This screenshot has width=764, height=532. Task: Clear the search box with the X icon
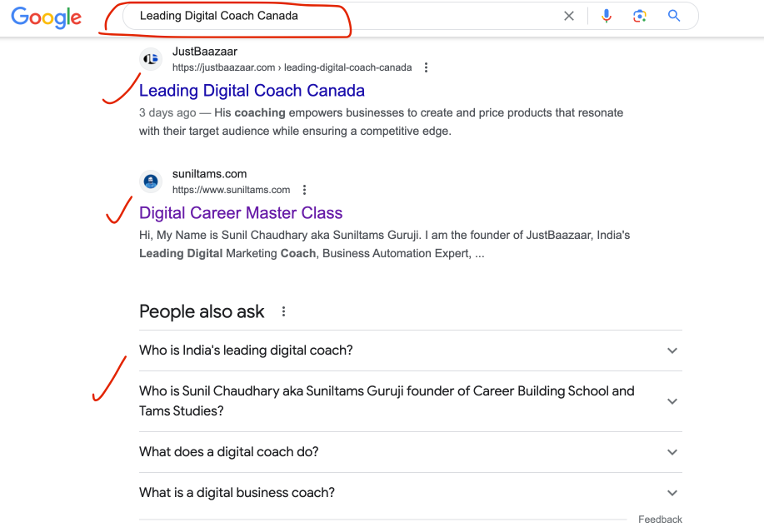[x=569, y=15]
